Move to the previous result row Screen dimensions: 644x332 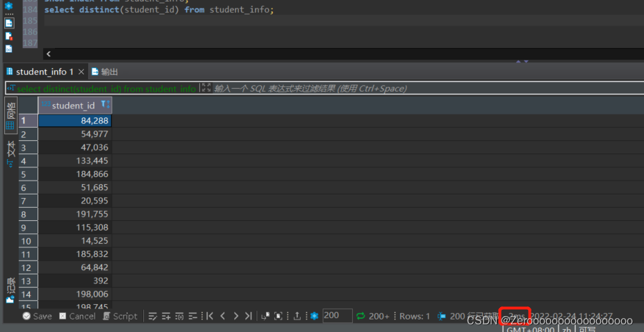click(222, 316)
